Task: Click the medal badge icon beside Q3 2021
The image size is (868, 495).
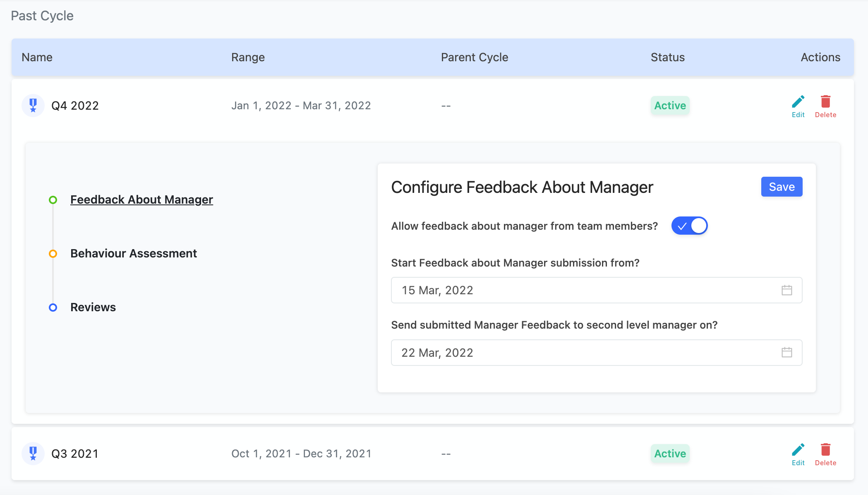Action: [33, 454]
